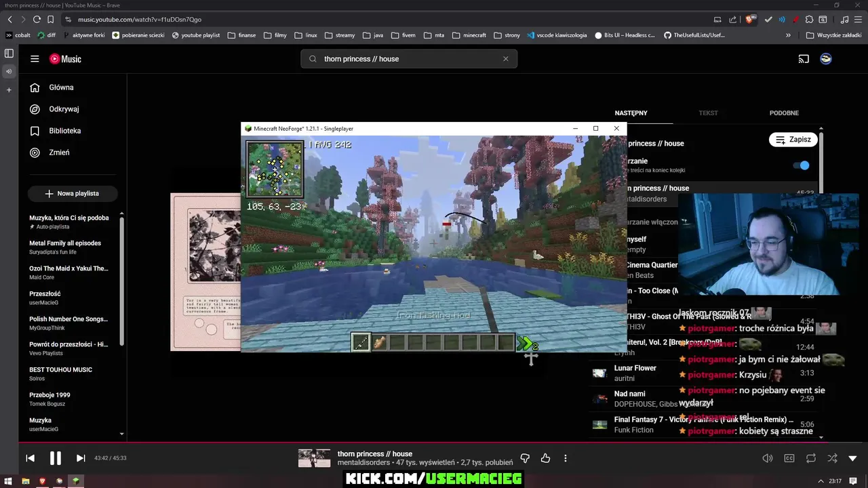Create a Nowa playlista
868x488 pixels.
pos(73,193)
